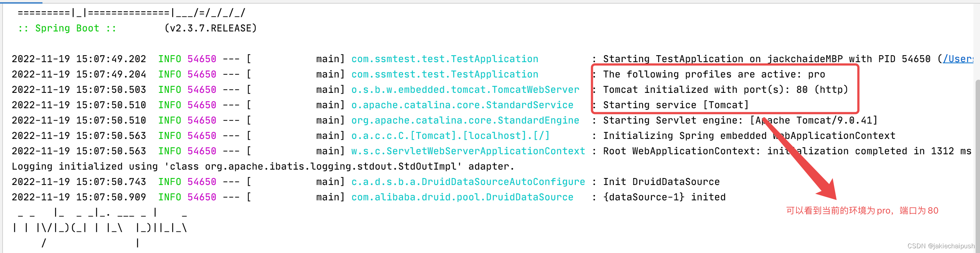The width and height of the screenshot is (980, 253).
Task: Select 'com.ssmtest.test.TestApplication' on the 15:07:49.204 line
Action: click(x=445, y=74)
